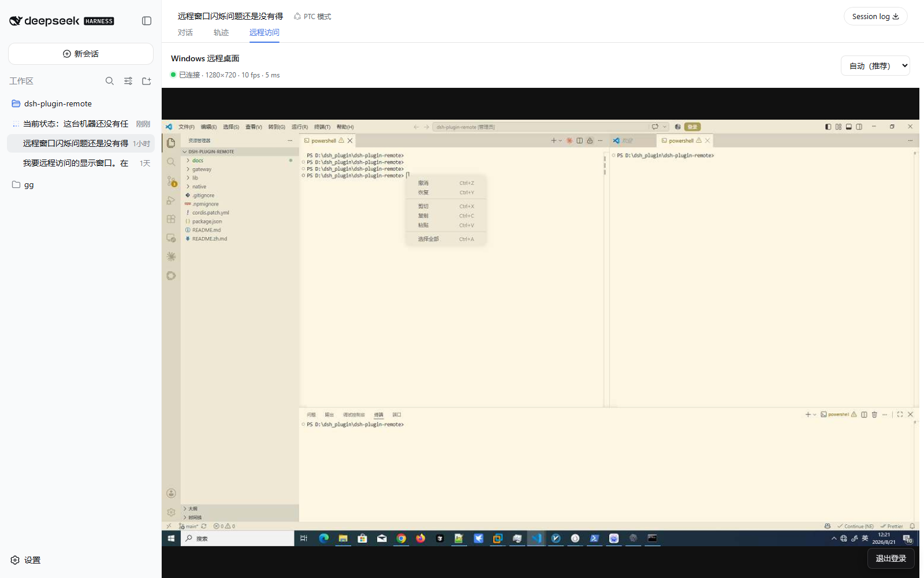Click the split editor icon in left editor group
This screenshot has width=924, height=578.
579,140
